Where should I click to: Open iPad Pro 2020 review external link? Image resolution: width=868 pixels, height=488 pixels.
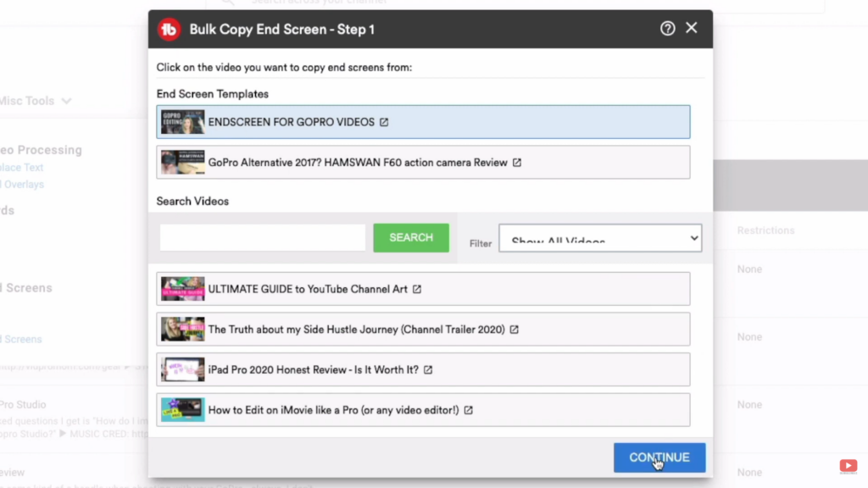(428, 369)
